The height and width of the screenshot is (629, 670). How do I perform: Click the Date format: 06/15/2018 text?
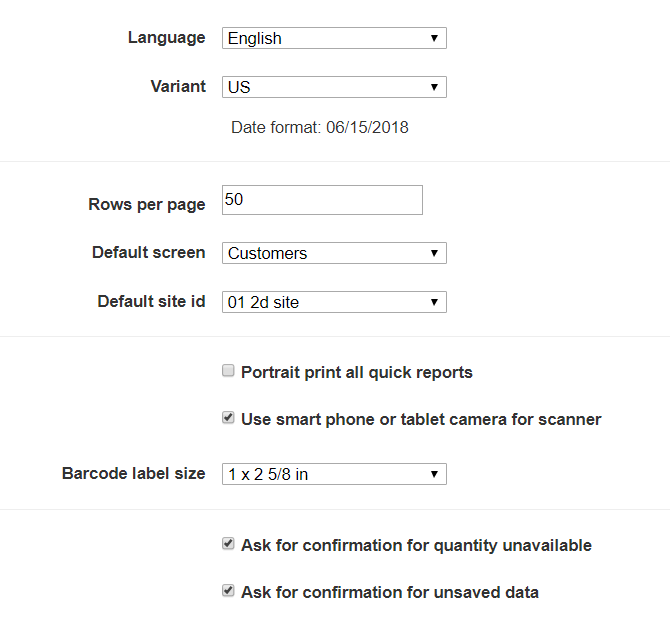point(320,127)
